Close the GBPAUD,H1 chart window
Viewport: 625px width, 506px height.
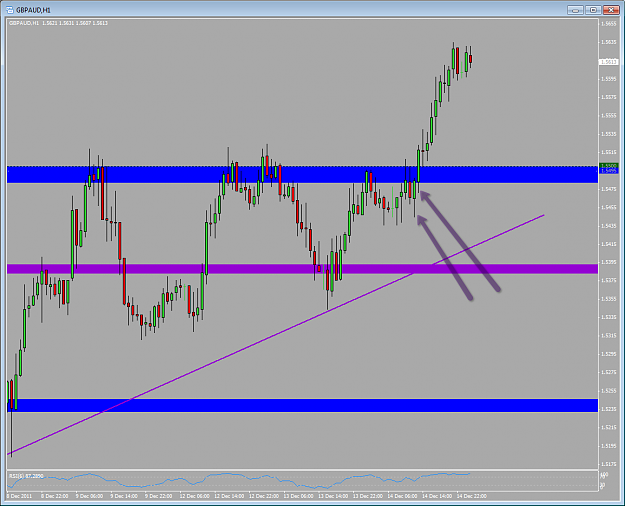tap(611, 10)
